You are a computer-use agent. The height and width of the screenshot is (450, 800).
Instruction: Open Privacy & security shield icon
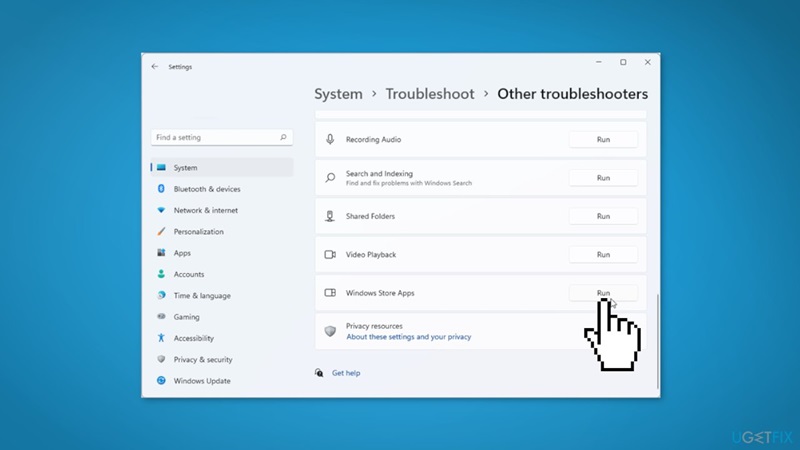pos(161,359)
